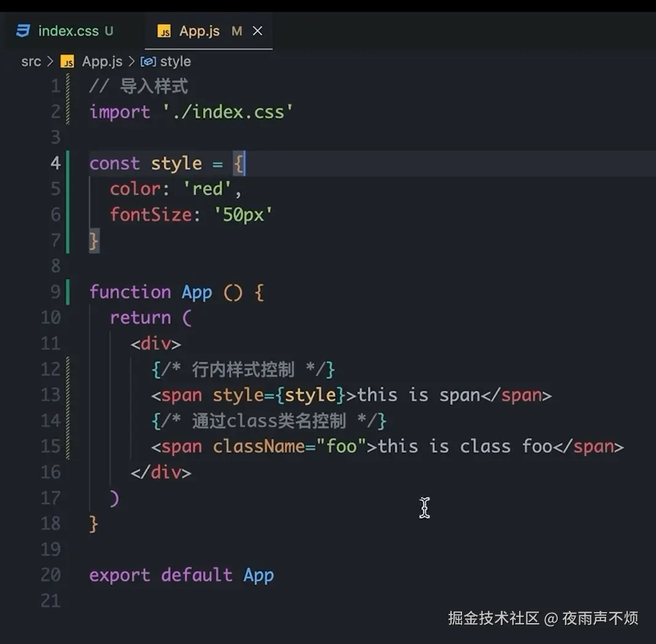Click the closing </div> tag
656x644 pixels.
tap(161, 472)
